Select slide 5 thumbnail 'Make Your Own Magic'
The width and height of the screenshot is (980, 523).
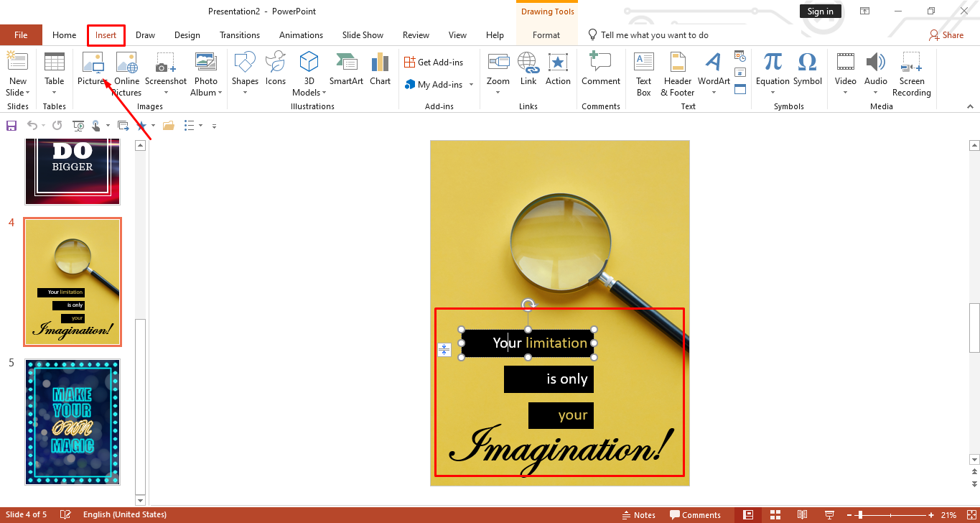[73, 421]
